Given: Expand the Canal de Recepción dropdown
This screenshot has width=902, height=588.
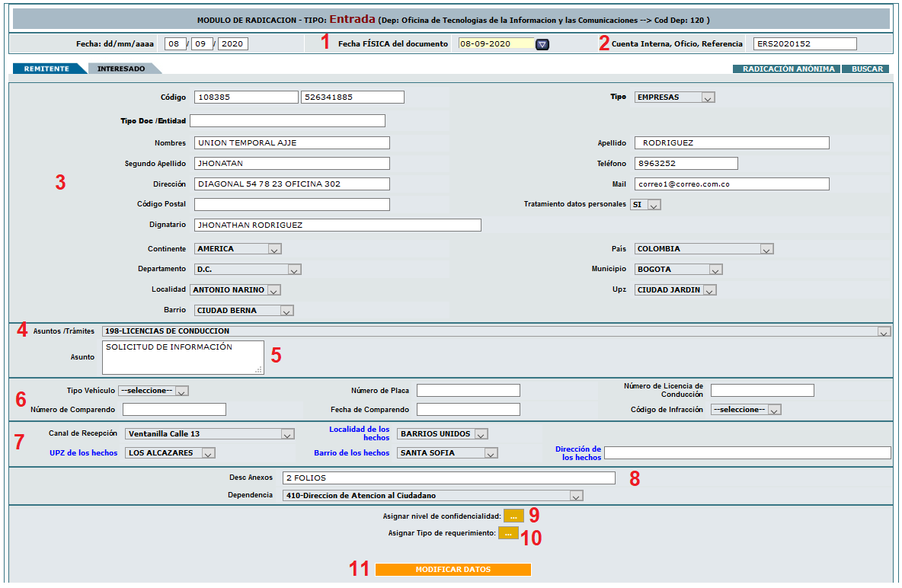Looking at the screenshot, I should click(210, 434).
